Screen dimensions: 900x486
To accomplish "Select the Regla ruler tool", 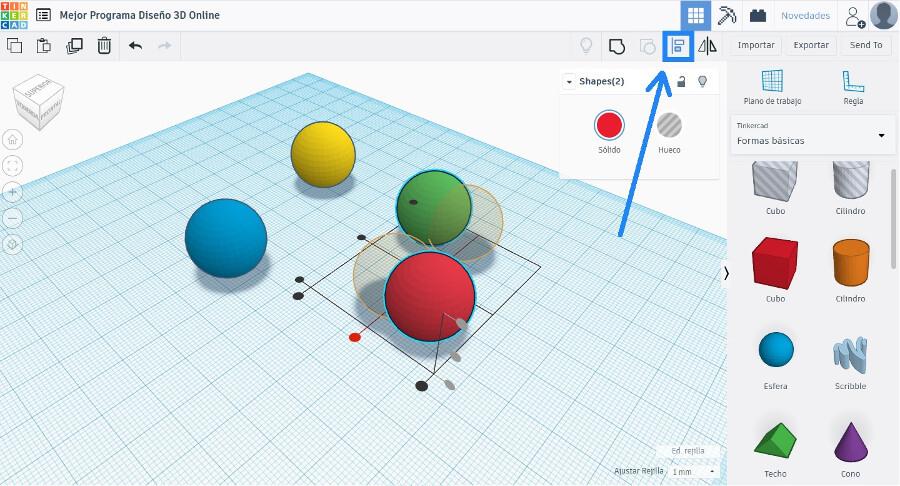I will pos(852,87).
